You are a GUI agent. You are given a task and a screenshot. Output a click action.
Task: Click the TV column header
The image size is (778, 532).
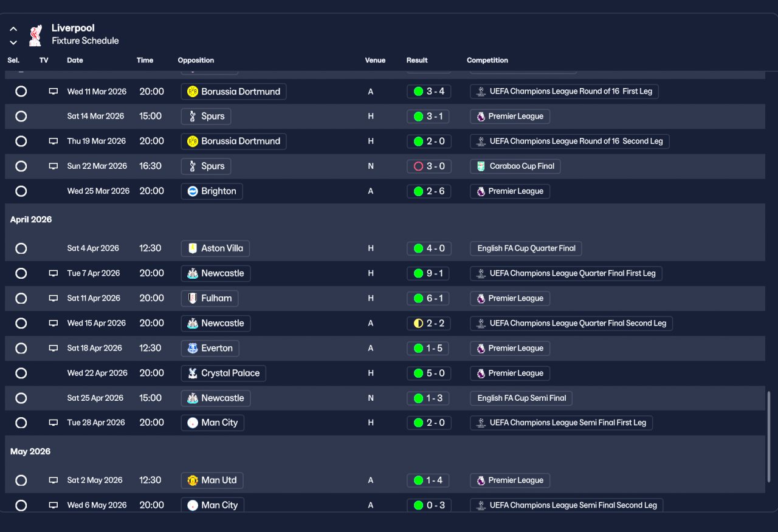tap(44, 61)
